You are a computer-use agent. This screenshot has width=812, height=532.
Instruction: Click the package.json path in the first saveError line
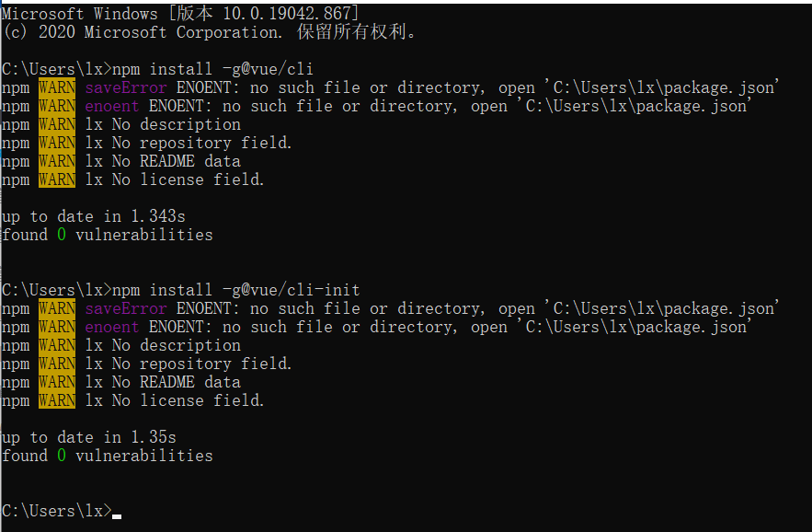click(x=661, y=87)
